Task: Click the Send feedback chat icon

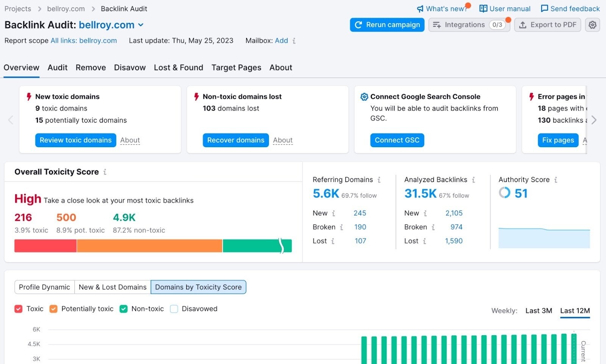Action: pyautogui.click(x=544, y=9)
